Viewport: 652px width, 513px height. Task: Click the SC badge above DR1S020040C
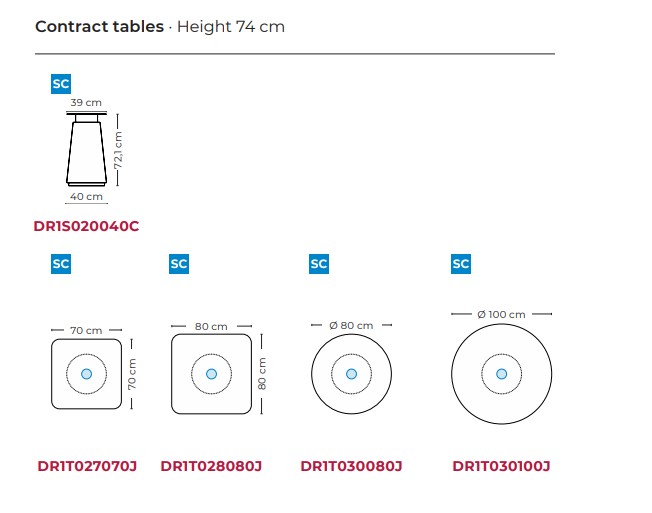tap(61, 84)
